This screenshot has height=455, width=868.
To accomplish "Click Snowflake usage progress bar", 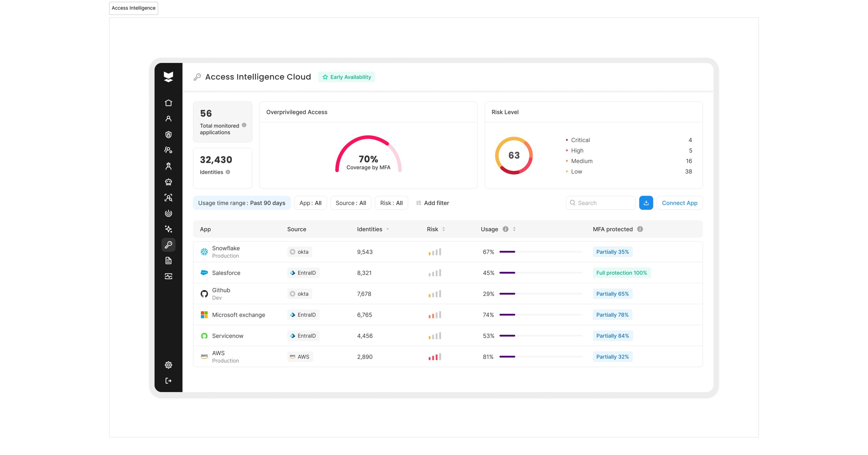I will (x=541, y=252).
